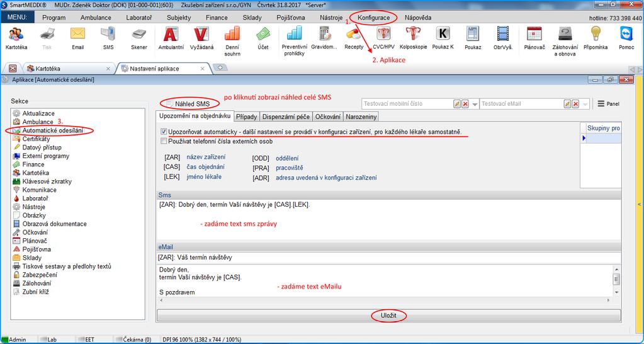This screenshot has height=344, width=644.
Task: Click into the Sms message text area
Action: [x=388, y=220]
